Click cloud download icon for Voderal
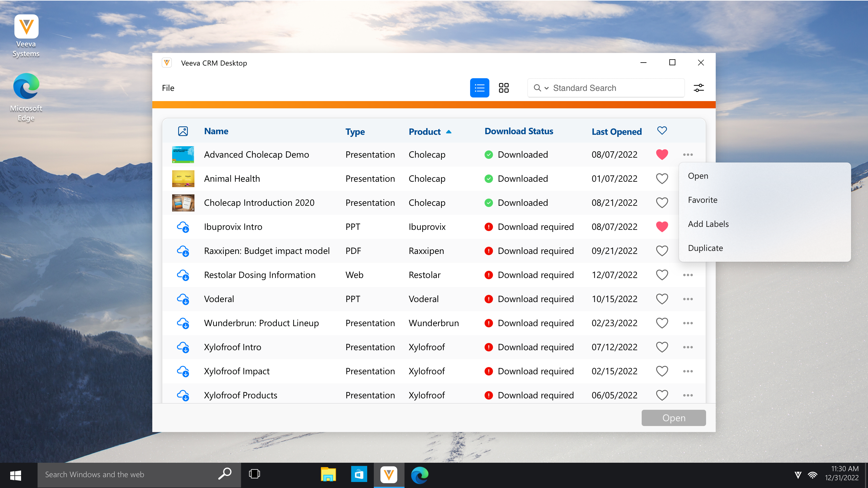The image size is (868, 488). tap(183, 299)
